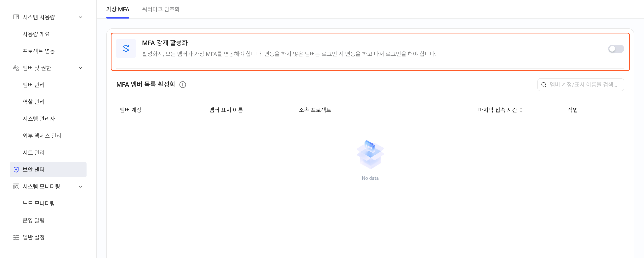The width and height of the screenshot is (644, 258).
Task: Open 시스템 관리자 menu item
Action: [x=39, y=119]
